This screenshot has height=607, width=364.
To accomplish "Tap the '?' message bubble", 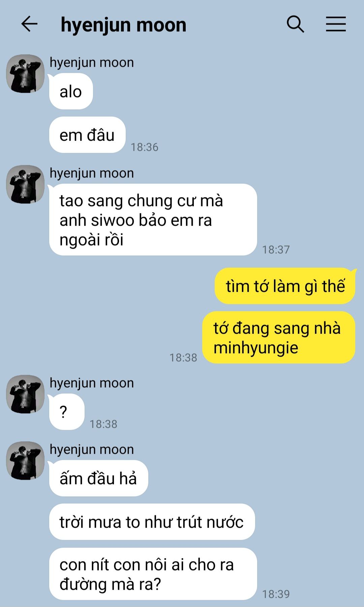I will 67,412.
